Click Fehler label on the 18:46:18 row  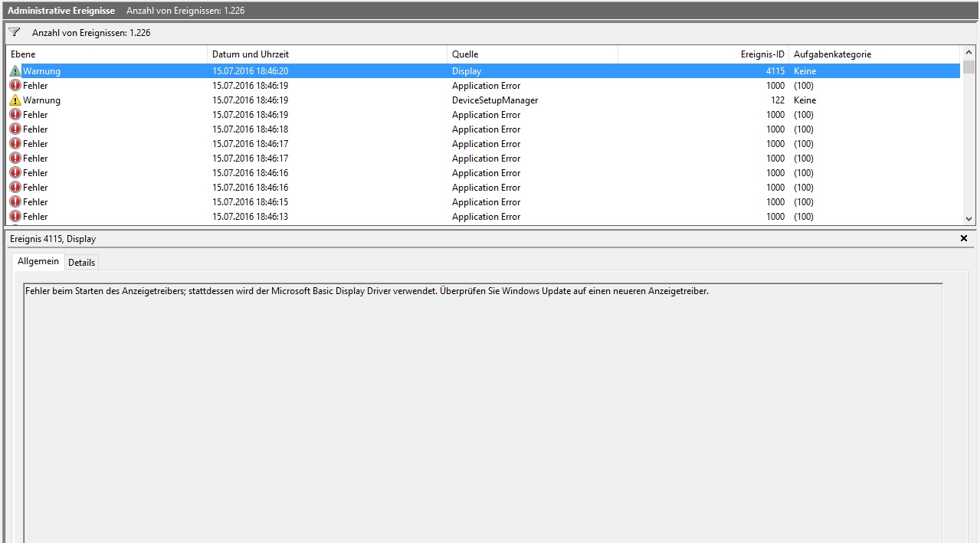tap(35, 129)
